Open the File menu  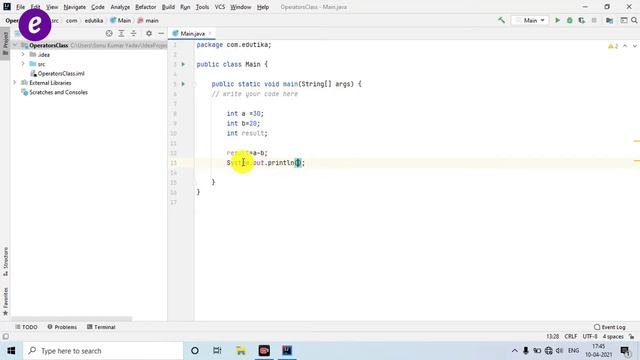click(20, 7)
